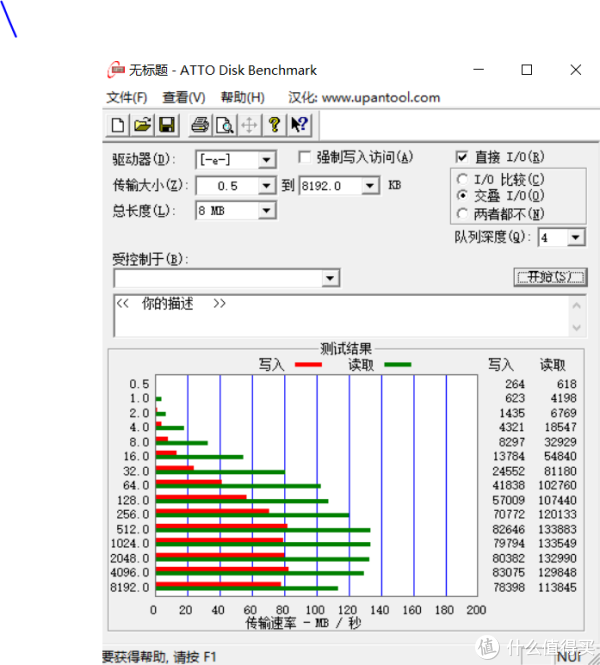Click the read value 133883
The height and width of the screenshot is (665, 600).
point(557,529)
